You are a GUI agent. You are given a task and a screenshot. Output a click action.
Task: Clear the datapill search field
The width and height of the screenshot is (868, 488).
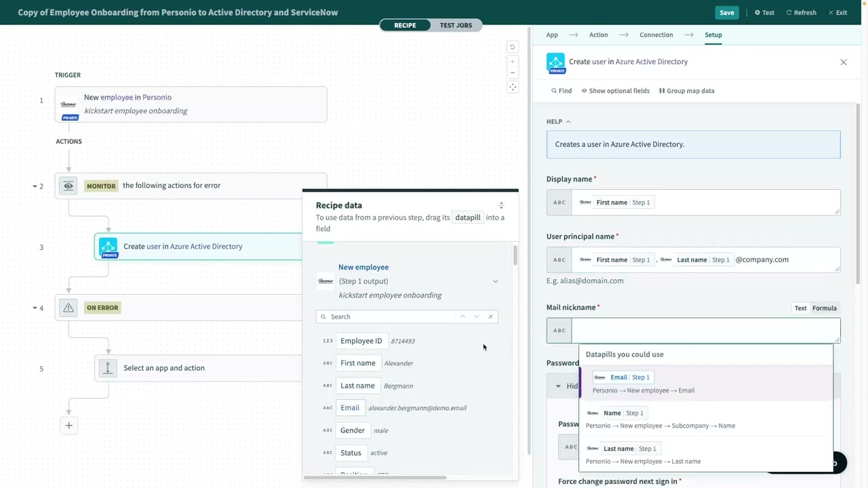490,317
